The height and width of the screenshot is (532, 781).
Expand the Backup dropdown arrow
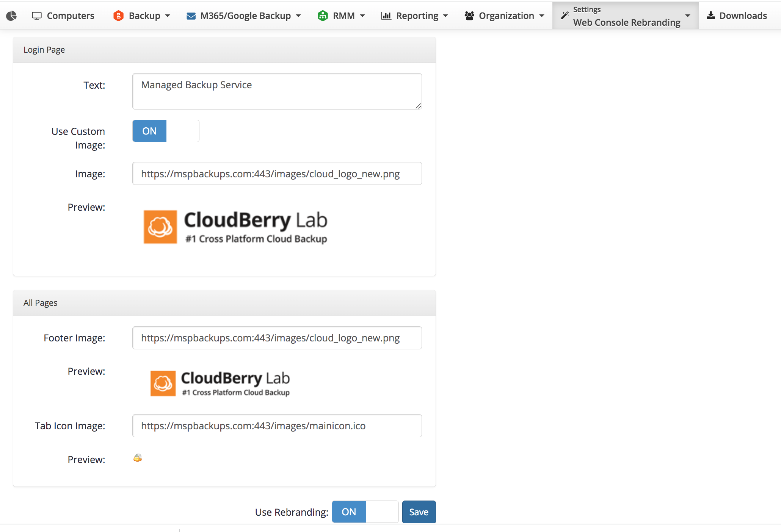coord(168,16)
